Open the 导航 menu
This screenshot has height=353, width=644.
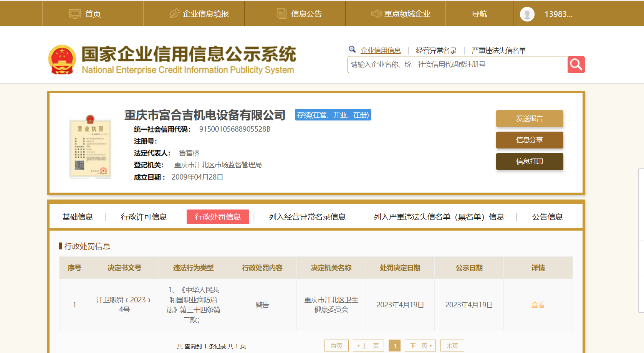pos(479,14)
